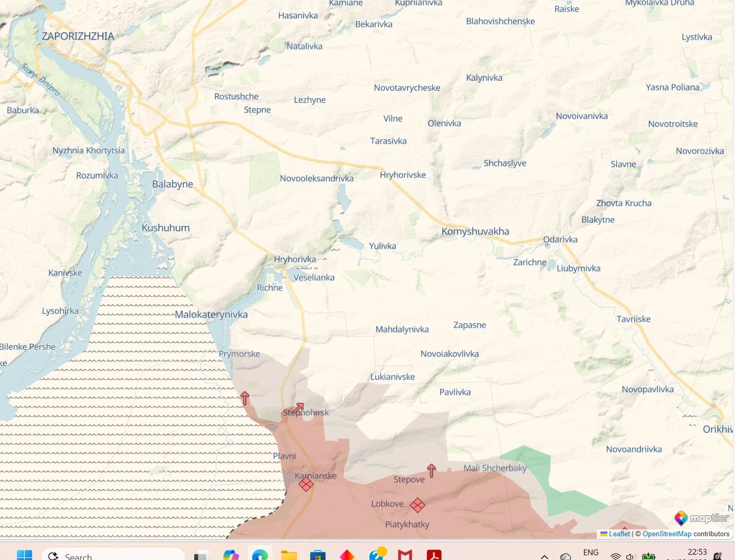This screenshot has height=560, width=735.
Task: Expand the hidden system tray icons chevron
Action: click(x=545, y=556)
